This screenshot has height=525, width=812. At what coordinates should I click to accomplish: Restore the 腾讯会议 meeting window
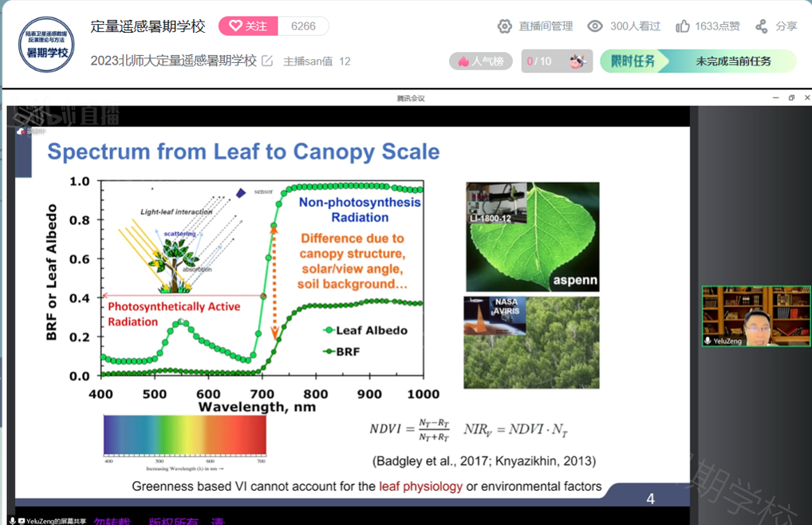pyautogui.click(x=791, y=98)
